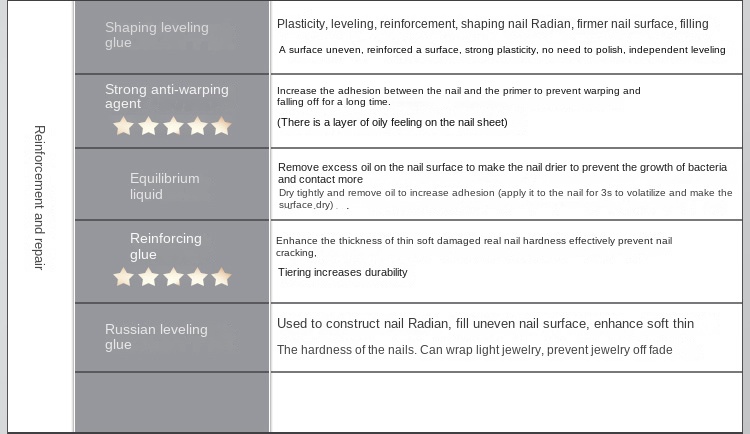Click fifth star under Reinforcing glue

coord(221,277)
